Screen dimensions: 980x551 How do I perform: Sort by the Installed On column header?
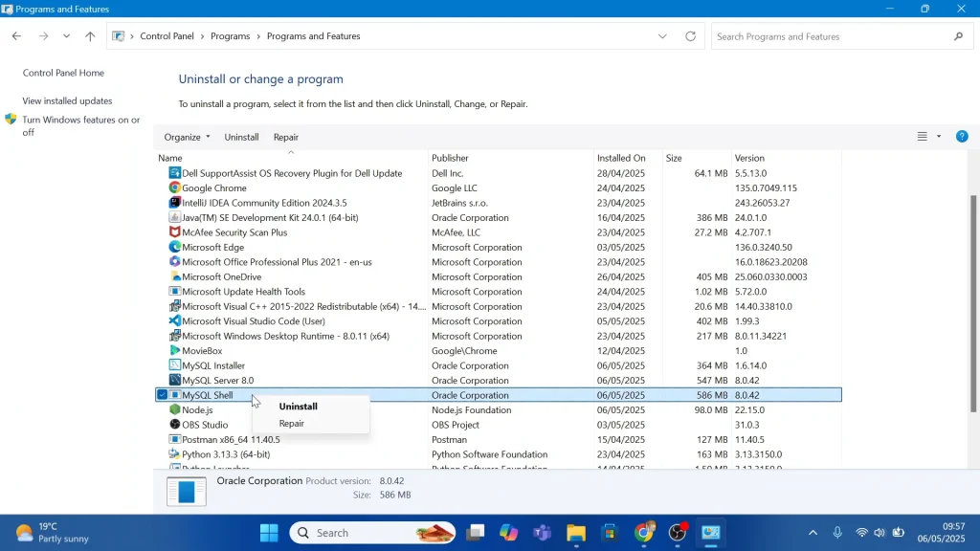pyautogui.click(x=628, y=158)
